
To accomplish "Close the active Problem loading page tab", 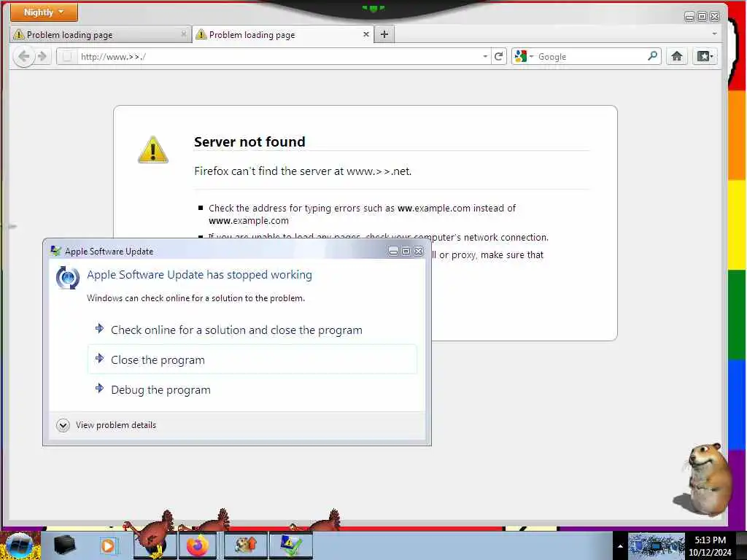I will pos(366,34).
